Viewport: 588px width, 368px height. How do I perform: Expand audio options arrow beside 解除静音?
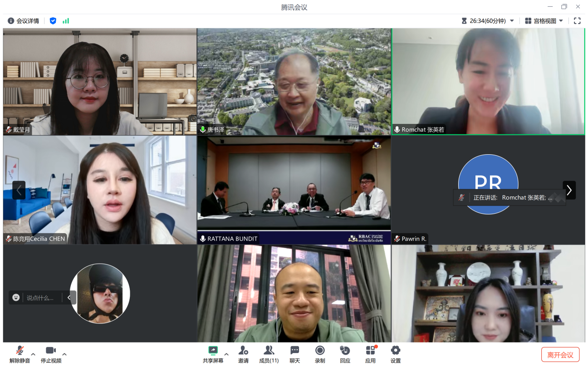pos(33,354)
